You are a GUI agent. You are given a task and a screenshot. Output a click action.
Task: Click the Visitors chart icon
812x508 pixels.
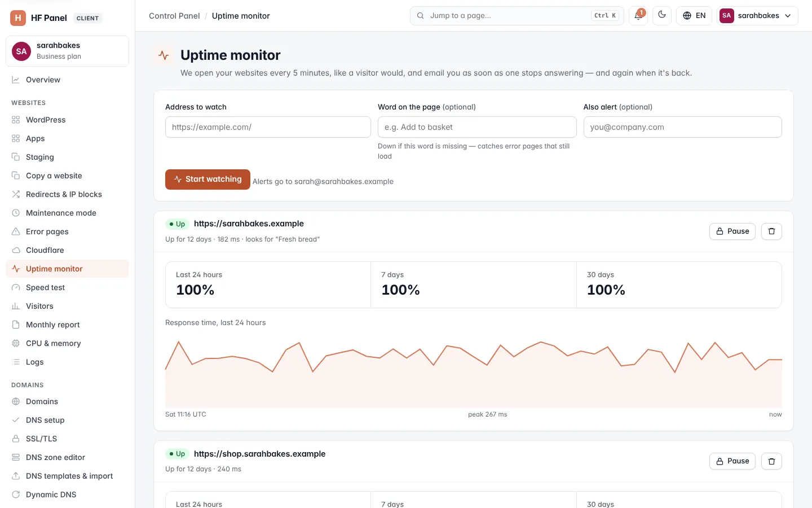[x=16, y=306]
